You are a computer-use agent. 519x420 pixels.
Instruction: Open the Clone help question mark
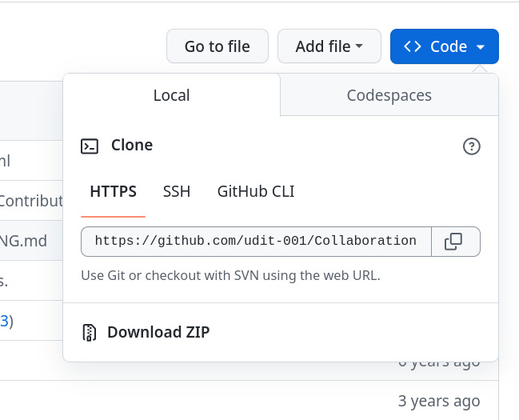471,146
